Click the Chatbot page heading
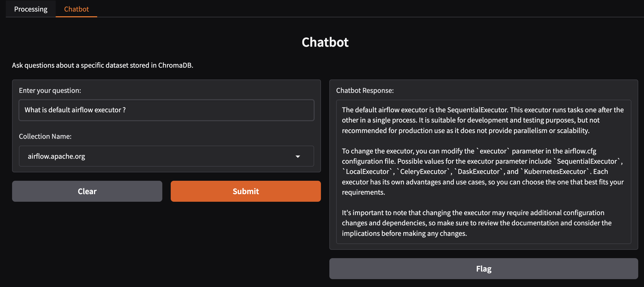This screenshot has height=287, width=644. (x=325, y=42)
